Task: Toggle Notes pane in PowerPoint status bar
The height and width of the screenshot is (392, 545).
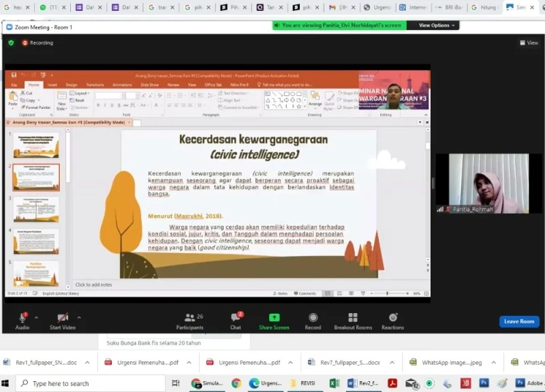Action: [281, 293]
